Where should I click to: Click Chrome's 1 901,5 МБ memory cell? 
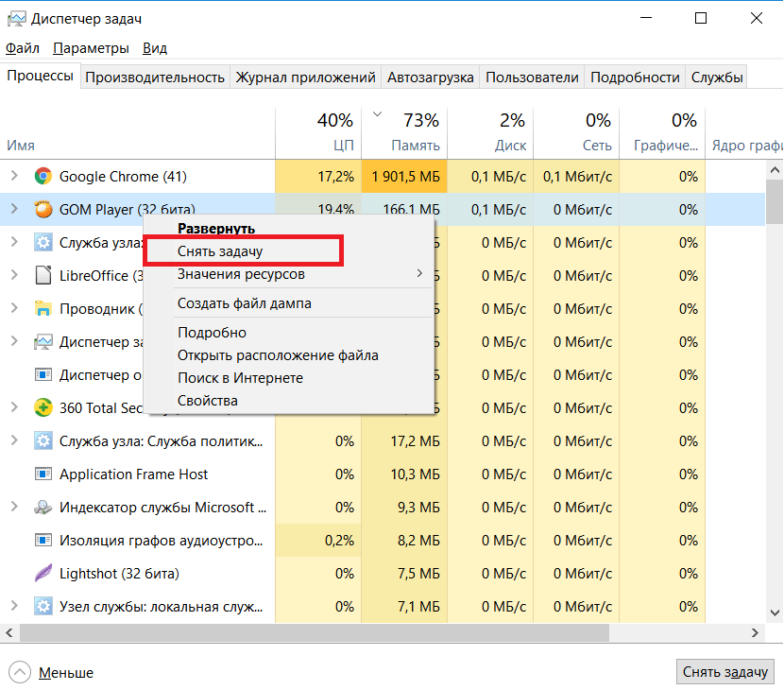tap(404, 176)
